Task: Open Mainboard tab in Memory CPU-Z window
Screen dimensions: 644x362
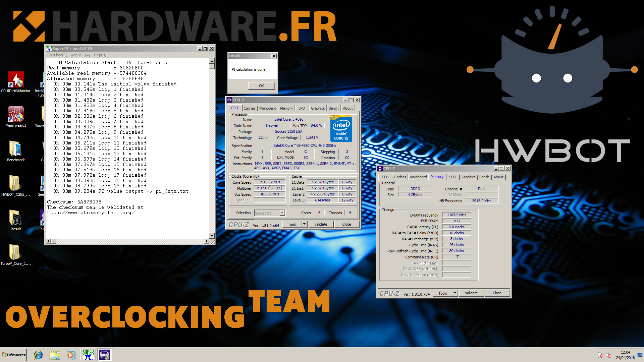Action: [x=418, y=177]
